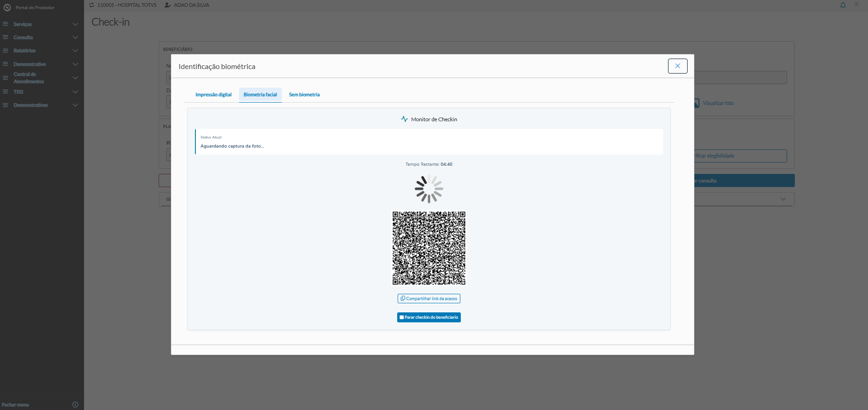Click the photo icon beside Visualizar foto
This screenshot has height=410, width=868.
(696, 103)
